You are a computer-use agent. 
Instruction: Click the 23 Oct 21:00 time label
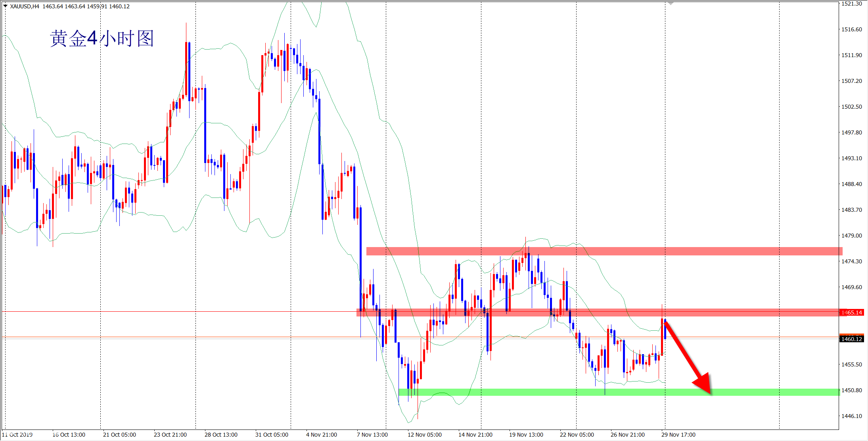point(170,435)
